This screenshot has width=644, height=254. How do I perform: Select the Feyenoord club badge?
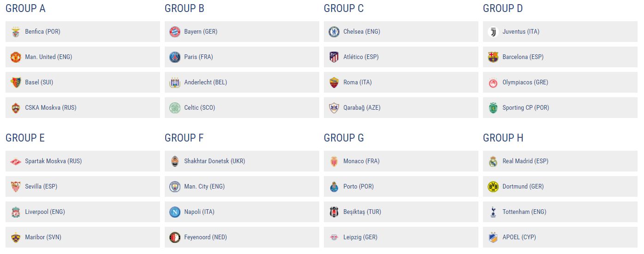coord(175,237)
